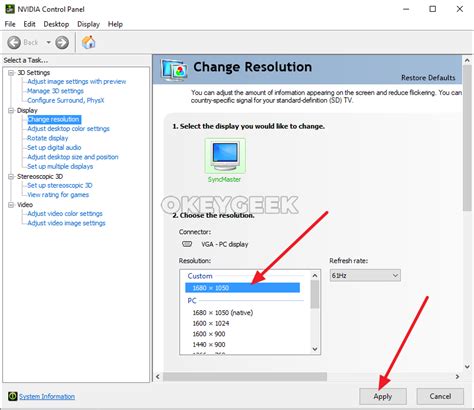Viewport: 474px width, 410px height.
Task: Open Manage 3D settings
Action: [55, 91]
